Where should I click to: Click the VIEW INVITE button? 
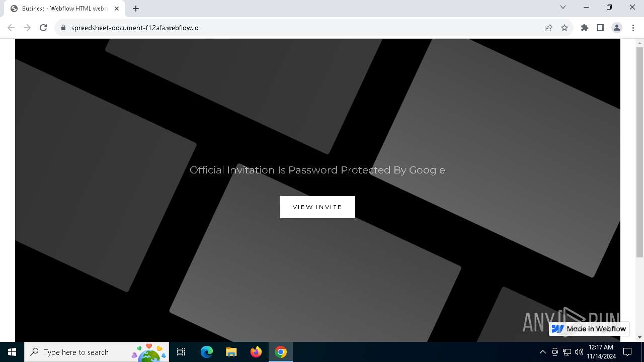[317, 207]
